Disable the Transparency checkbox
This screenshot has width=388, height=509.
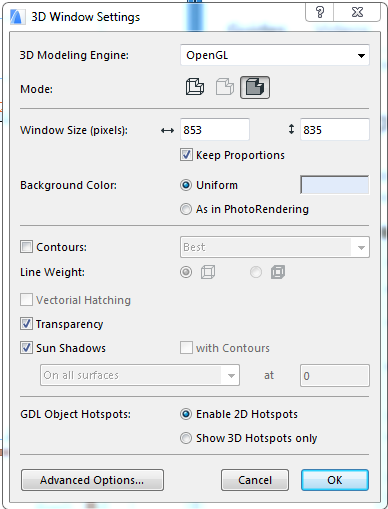(x=26, y=324)
